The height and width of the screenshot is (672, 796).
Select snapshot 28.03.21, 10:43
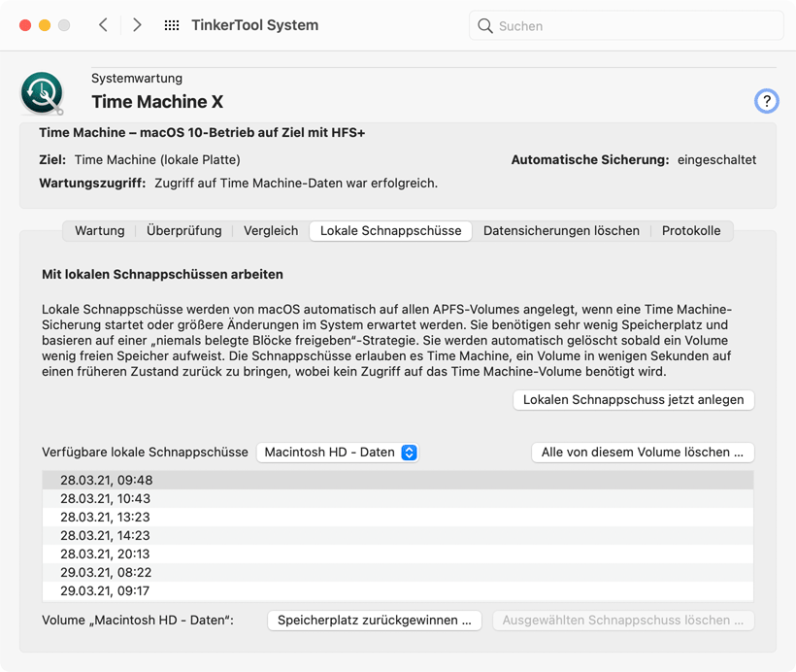(397, 498)
